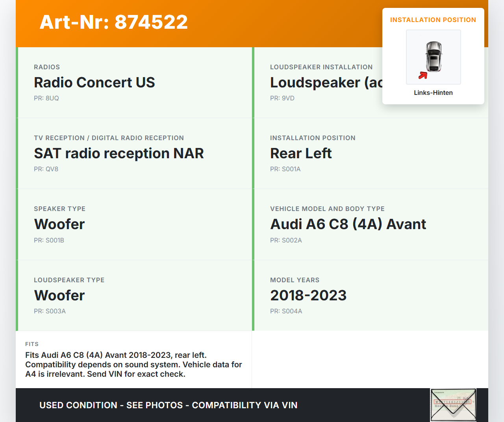Click the Audi A6 C8 (4A) Avant entry
This screenshot has height=422, width=504.
348,224
